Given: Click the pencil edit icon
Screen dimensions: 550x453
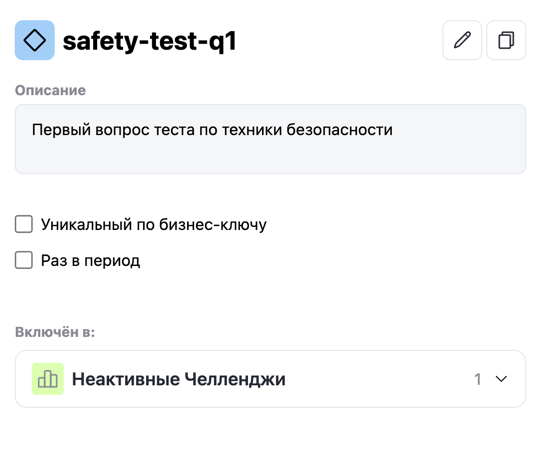Looking at the screenshot, I should tap(462, 40).
